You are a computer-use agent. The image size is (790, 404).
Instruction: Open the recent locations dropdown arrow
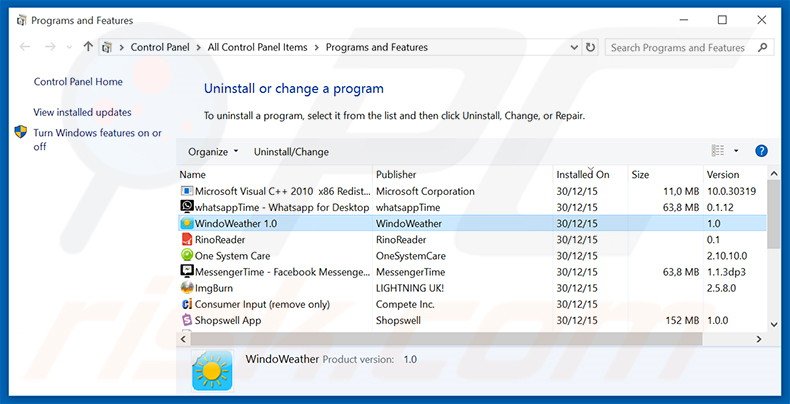coord(69,47)
